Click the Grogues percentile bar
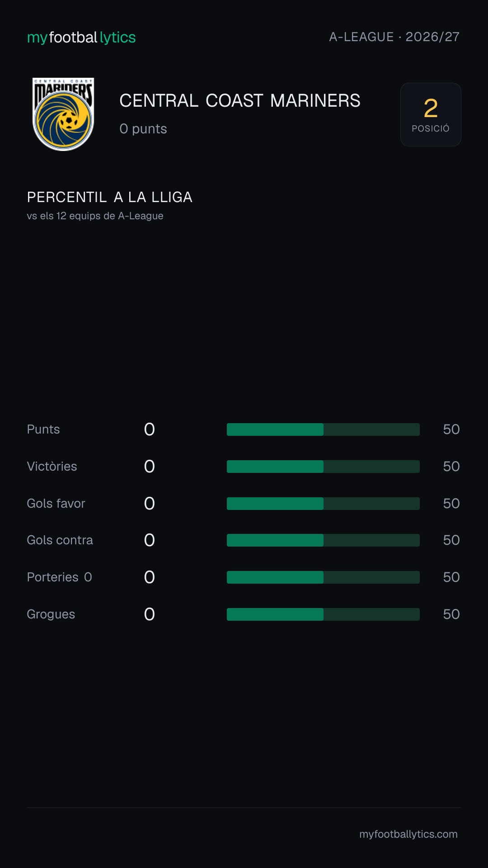 coord(323,614)
